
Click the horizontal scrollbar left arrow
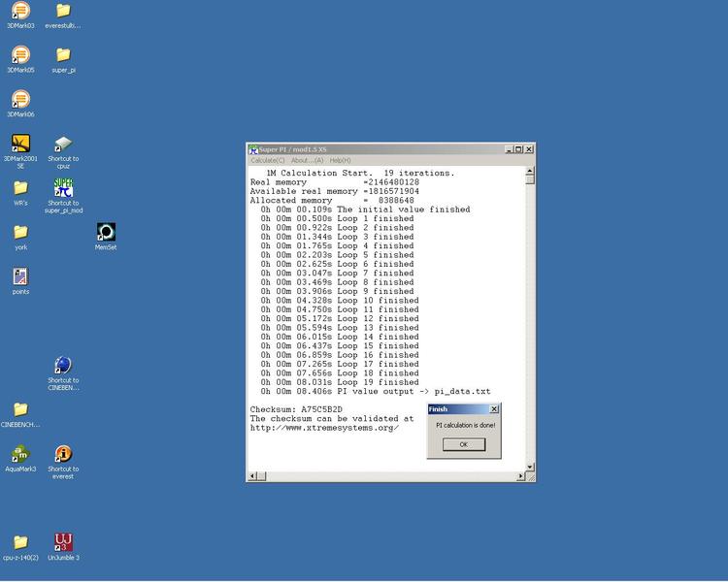pos(252,476)
